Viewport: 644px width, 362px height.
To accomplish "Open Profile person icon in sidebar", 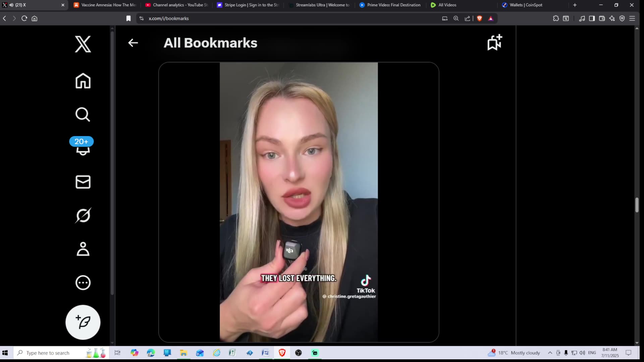I will coord(83,249).
